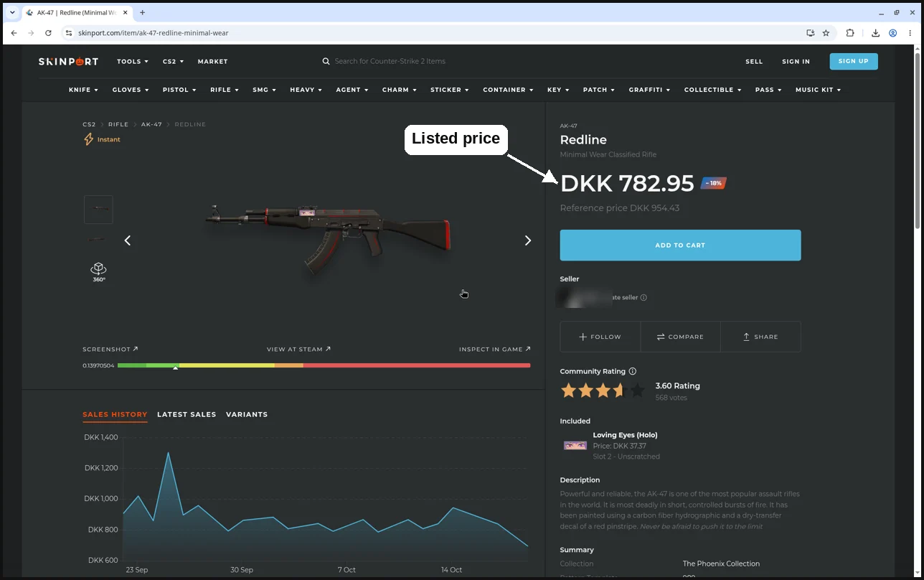Open the browser extensions icon

pos(850,33)
